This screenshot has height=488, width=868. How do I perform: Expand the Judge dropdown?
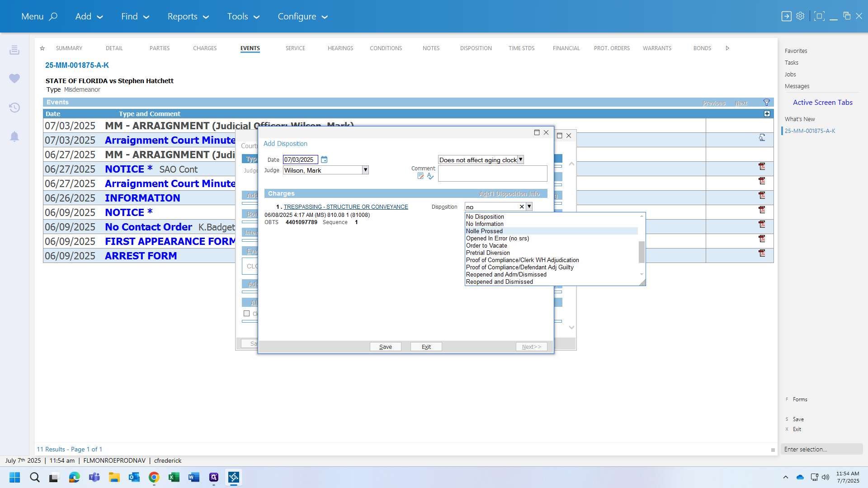(x=365, y=170)
